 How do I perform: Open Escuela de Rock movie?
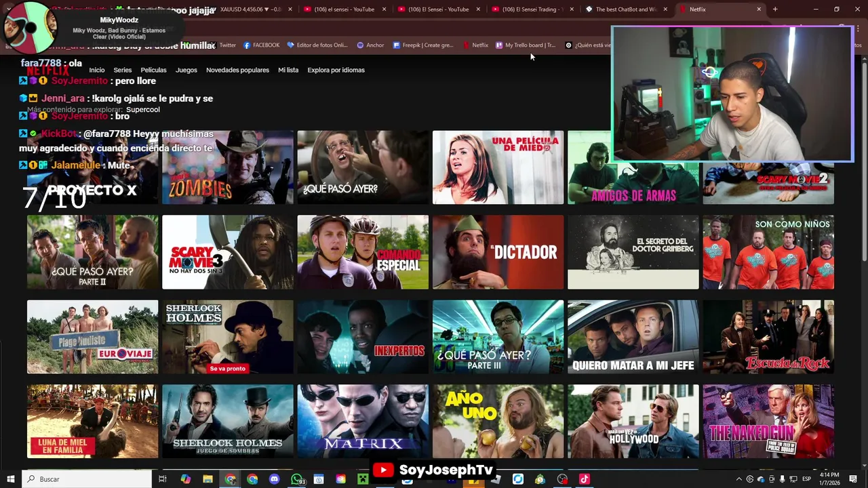point(768,337)
